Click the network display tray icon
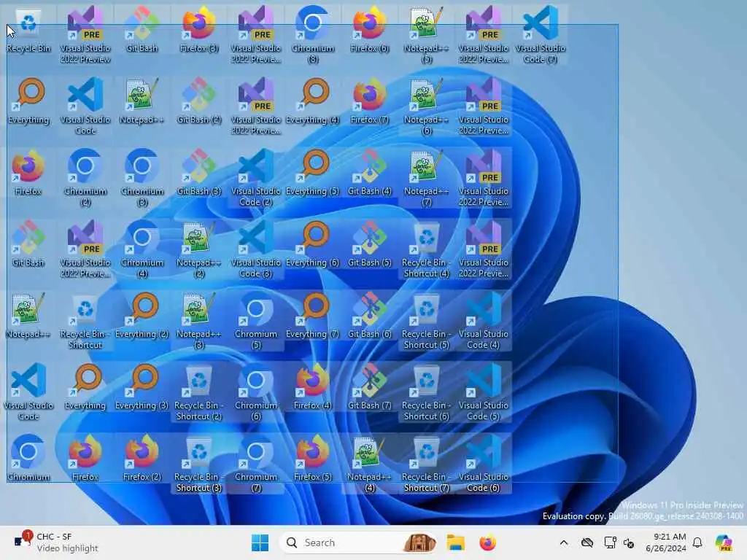Image resolution: width=747 pixels, height=560 pixels. (x=609, y=542)
